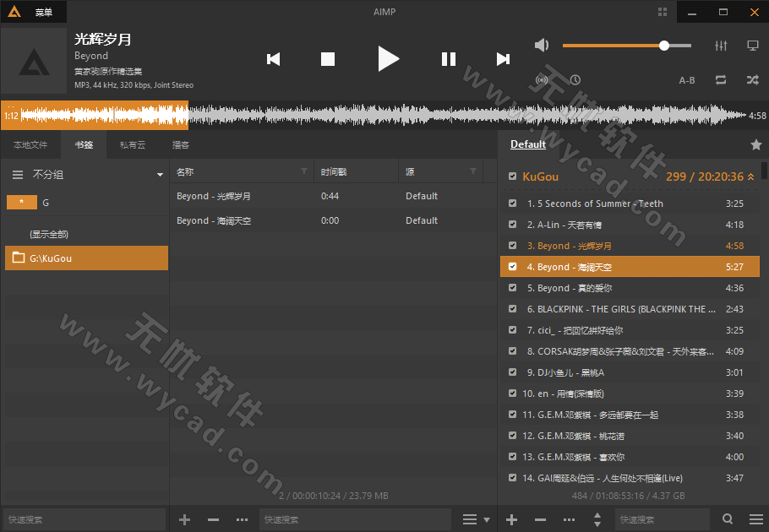This screenshot has height=532, width=769.
Task: Open the equalizer settings icon
Action: click(x=721, y=46)
